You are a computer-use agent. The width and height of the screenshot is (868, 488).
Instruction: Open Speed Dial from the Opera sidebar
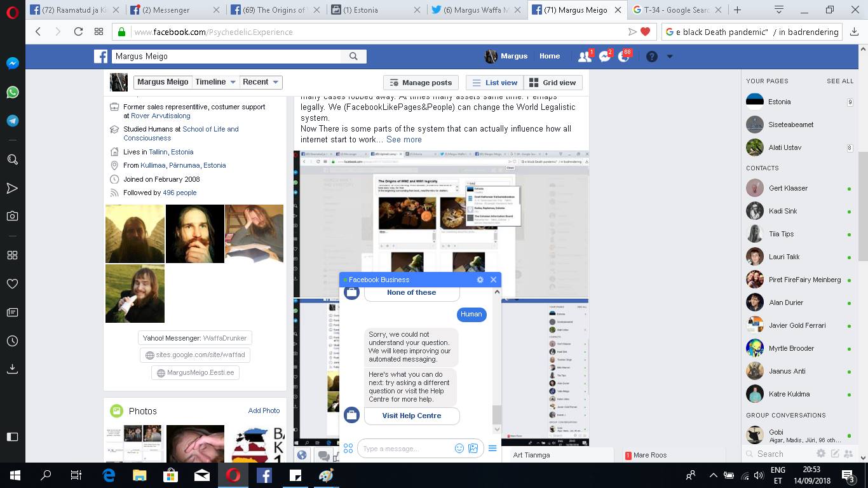(12, 255)
